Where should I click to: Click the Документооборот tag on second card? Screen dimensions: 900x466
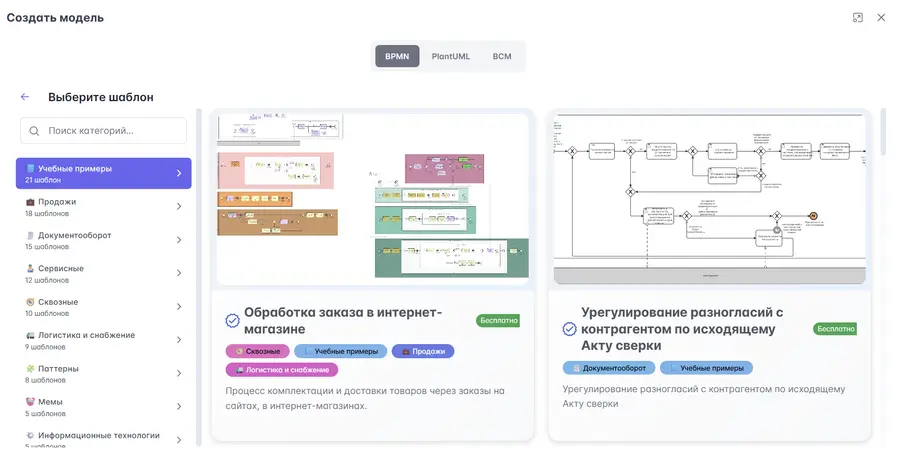[608, 368]
